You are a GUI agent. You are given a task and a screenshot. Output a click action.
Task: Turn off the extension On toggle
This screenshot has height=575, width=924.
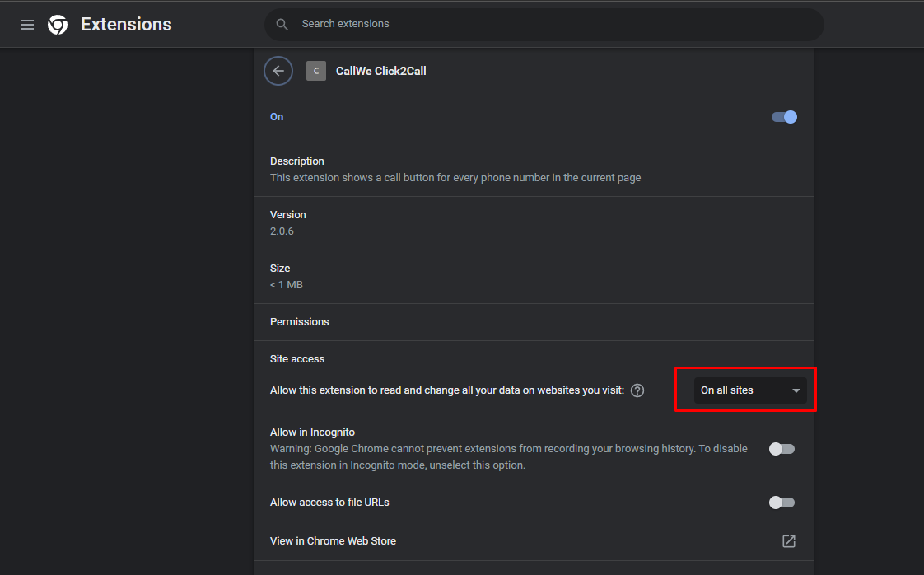[784, 117]
